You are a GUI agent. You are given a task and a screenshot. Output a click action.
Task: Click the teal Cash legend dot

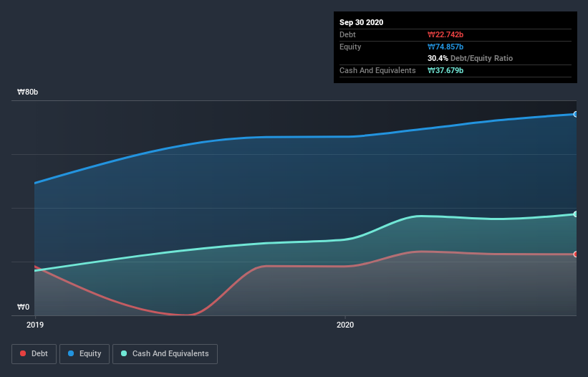point(124,353)
